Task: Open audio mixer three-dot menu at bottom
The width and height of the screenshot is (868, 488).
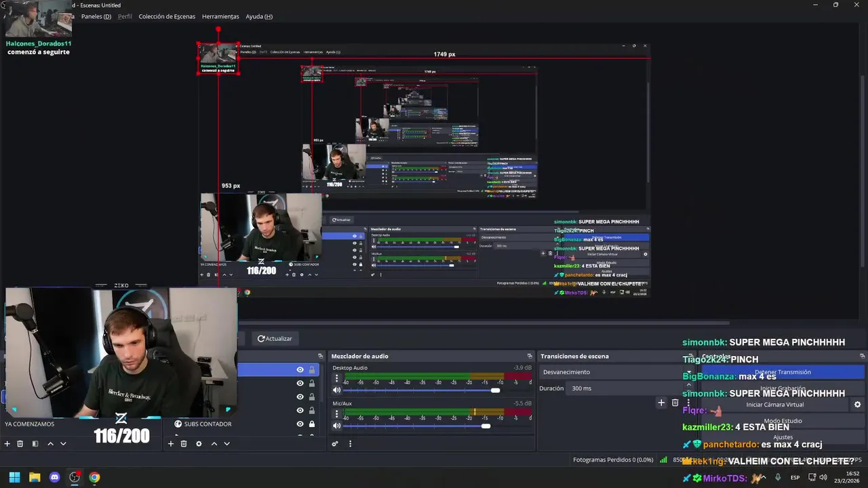Action: (x=350, y=444)
